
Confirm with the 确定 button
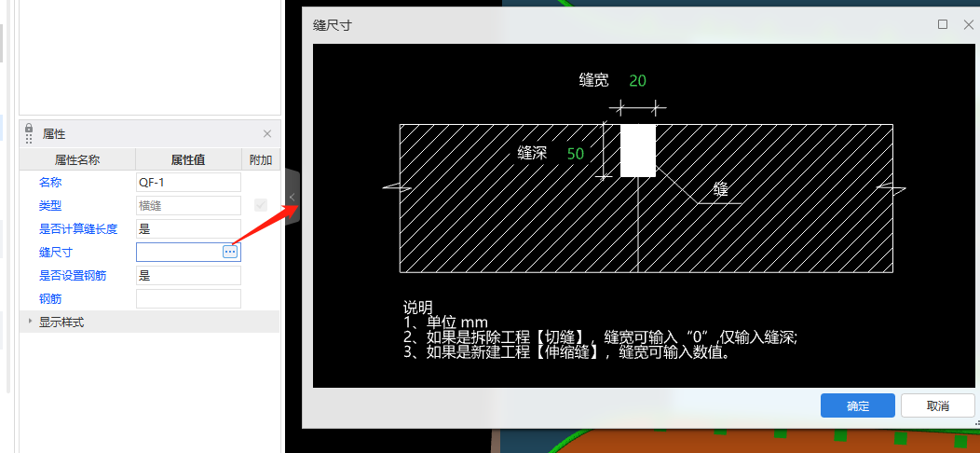(857, 405)
